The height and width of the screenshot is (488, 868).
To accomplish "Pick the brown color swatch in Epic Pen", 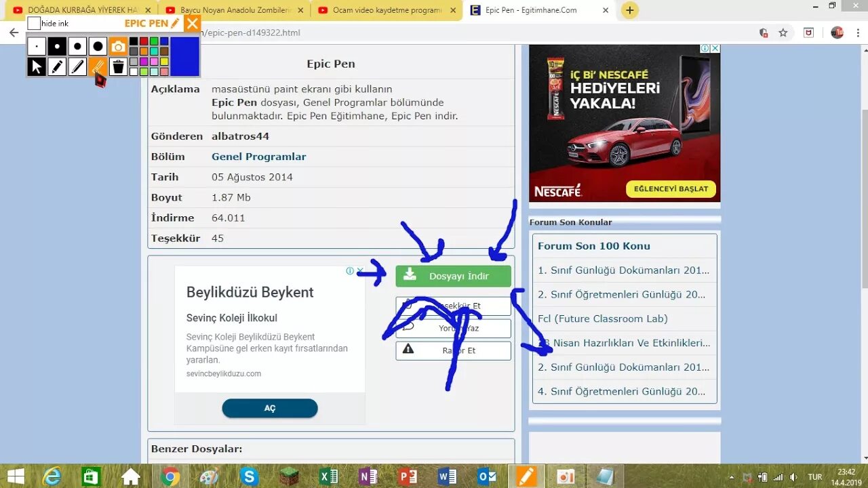I will pyautogui.click(x=164, y=52).
